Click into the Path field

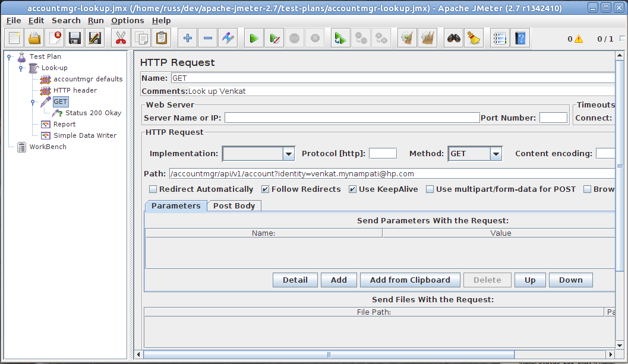(x=392, y=174)
